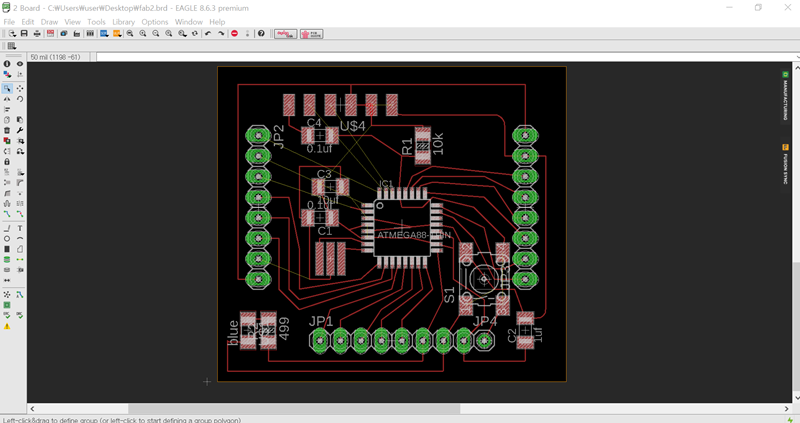Select the Dimension tool
The width and height of the screenshot is (800, 423).
tap(7, 280)
